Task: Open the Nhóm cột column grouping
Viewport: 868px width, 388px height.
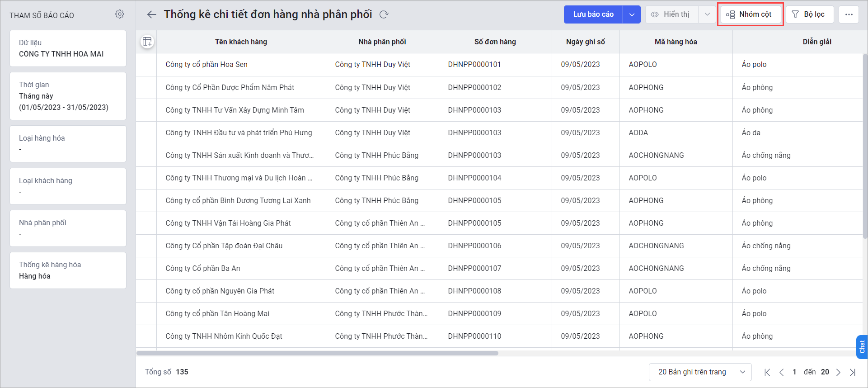Action: (x=750, y=14)
